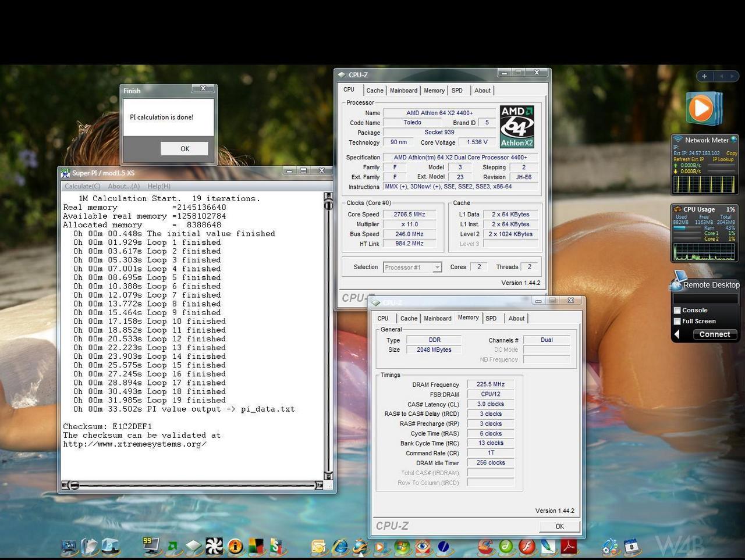Click the globe icon on Network Meter
This screenshot has width=745, height=560.
pyautogui.click(x=734, y=140)
